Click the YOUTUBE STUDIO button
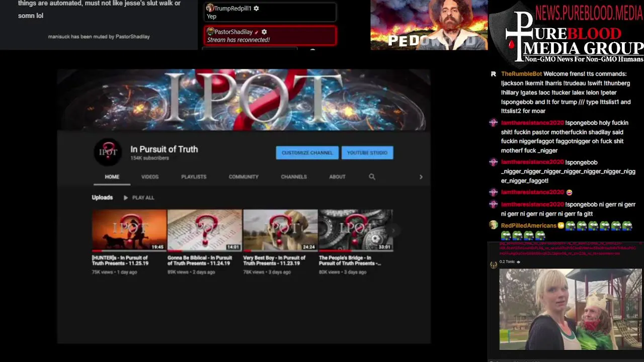Screen dimensions: 644x362 (x=367, y=153)
